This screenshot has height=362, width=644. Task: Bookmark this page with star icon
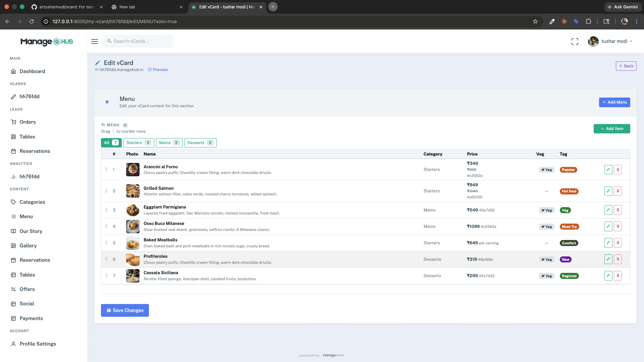click(535, 21)
